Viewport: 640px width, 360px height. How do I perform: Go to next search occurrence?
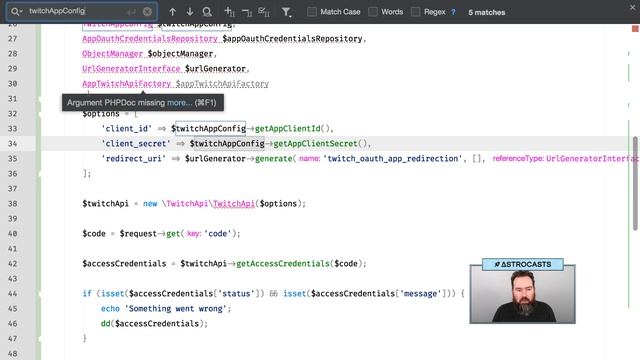190,12
